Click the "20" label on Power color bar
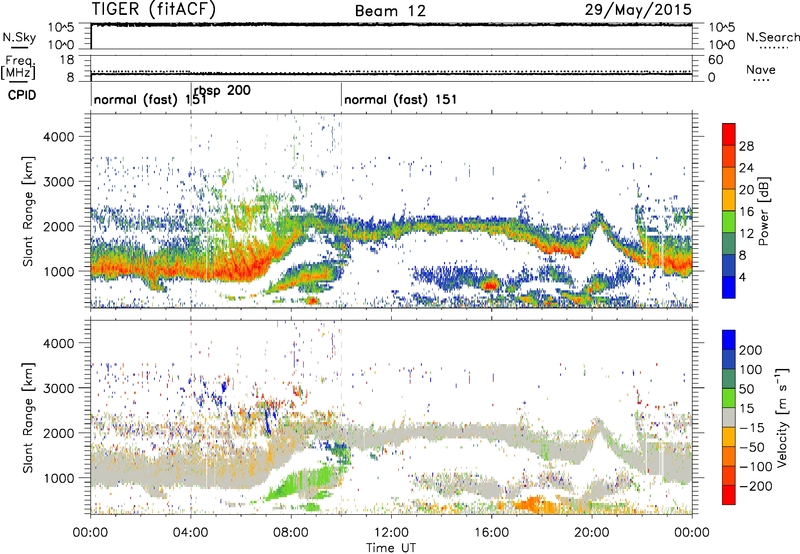Screen dimensions: 800x554 pos(746,190)
